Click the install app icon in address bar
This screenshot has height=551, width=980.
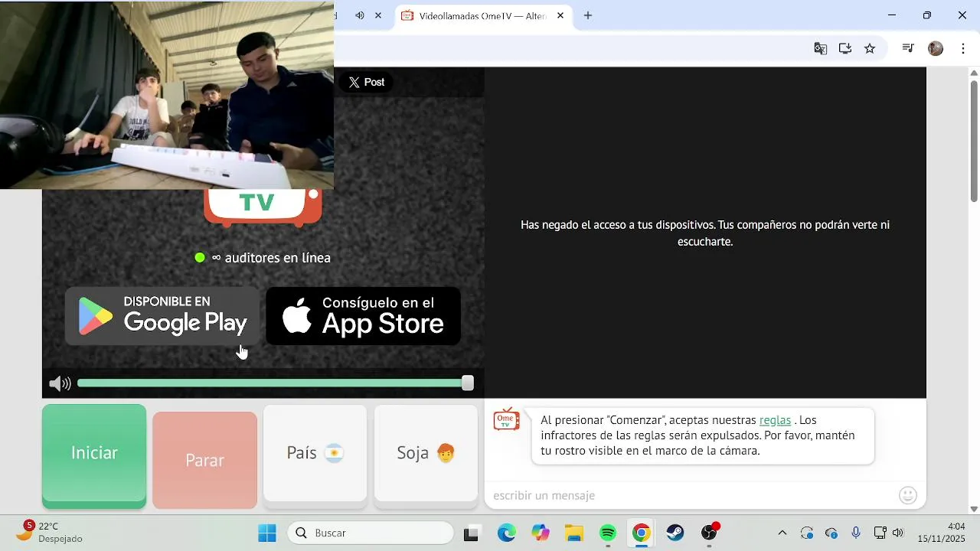pyautogui.click(x=845, y=48)
